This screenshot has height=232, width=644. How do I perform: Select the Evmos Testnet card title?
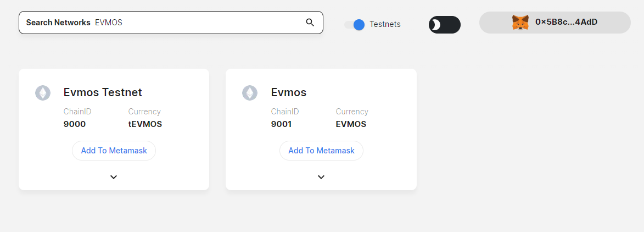tap(103, 92)
